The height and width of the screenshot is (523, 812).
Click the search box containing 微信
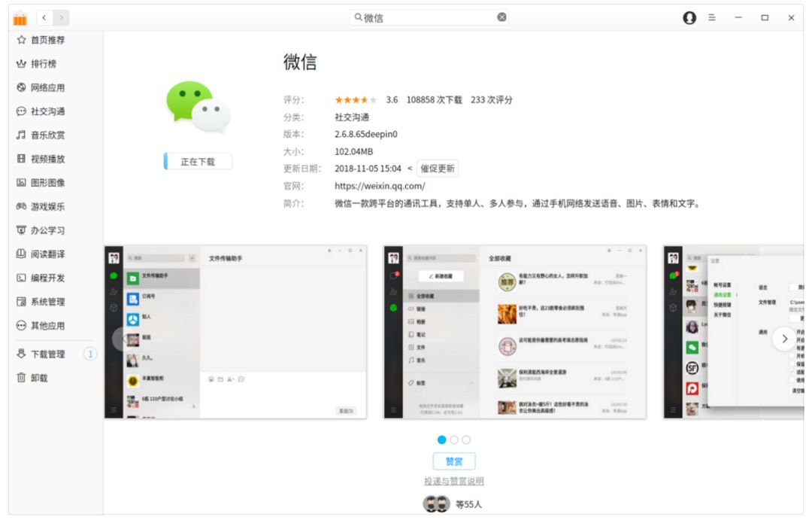tap(429, 17)
